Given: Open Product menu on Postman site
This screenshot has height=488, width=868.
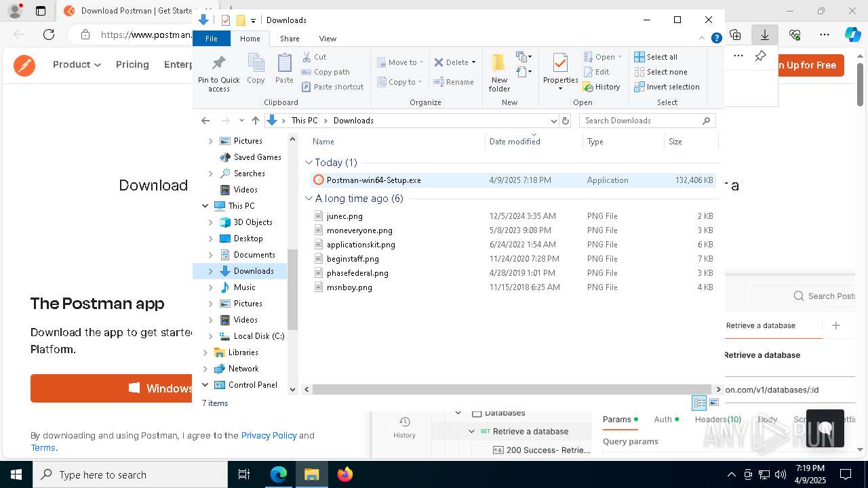Looking at the screenshot, I should [77, 64].
